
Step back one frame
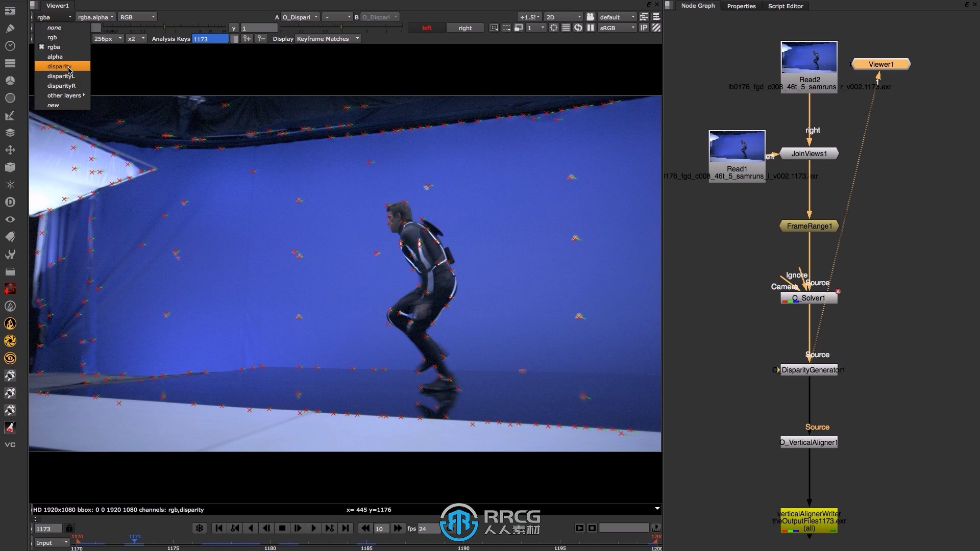266,528
